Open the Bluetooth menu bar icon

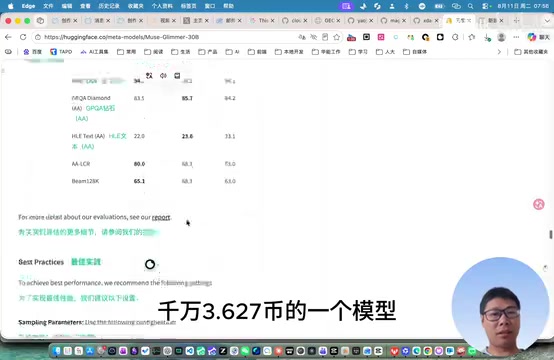pos(406,6)
